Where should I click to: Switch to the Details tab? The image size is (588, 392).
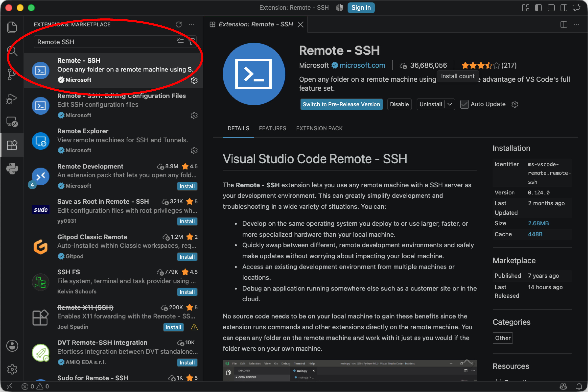coord(238,129)
